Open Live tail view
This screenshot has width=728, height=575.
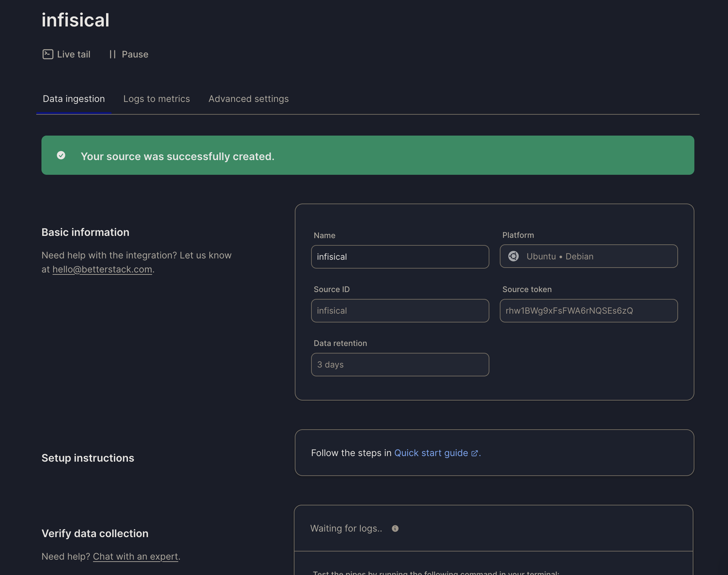[67, 54]
